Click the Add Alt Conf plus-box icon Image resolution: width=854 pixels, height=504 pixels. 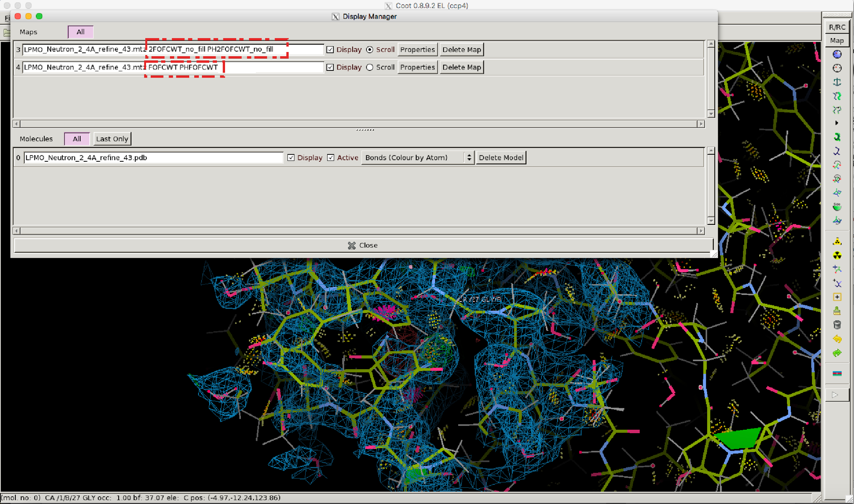(837, 297)
